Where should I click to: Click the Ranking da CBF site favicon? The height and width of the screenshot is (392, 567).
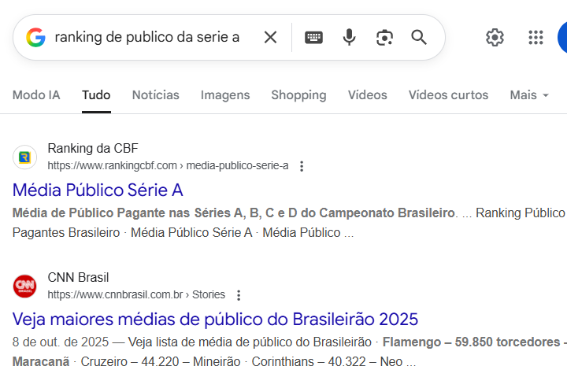pyautogui.click(x=25, y=157)
